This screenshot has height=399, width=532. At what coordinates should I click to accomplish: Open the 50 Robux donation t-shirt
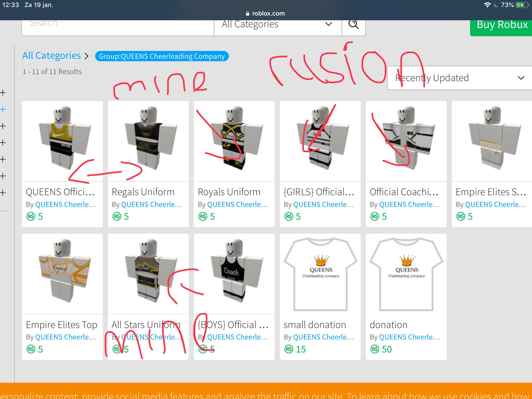tap(406, 274)
